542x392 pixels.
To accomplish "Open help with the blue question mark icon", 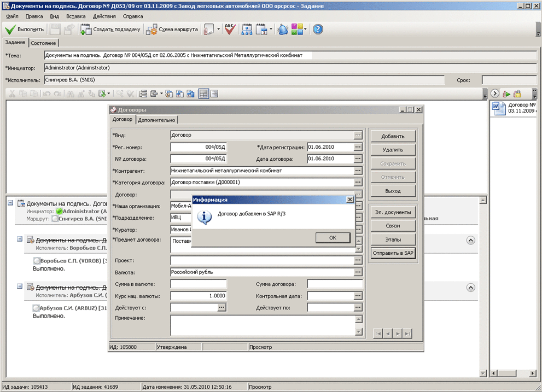I will [x=318, y=30].
